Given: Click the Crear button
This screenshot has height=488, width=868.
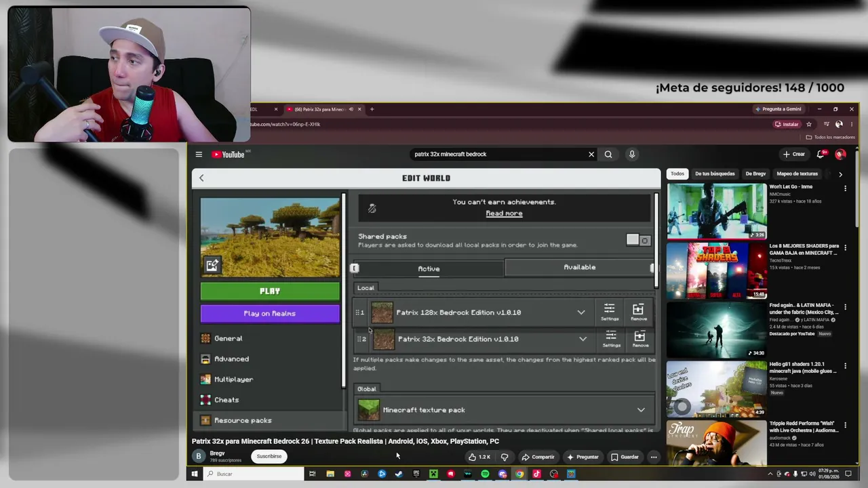Looking at the screenshot, I should tap(794, 155).
